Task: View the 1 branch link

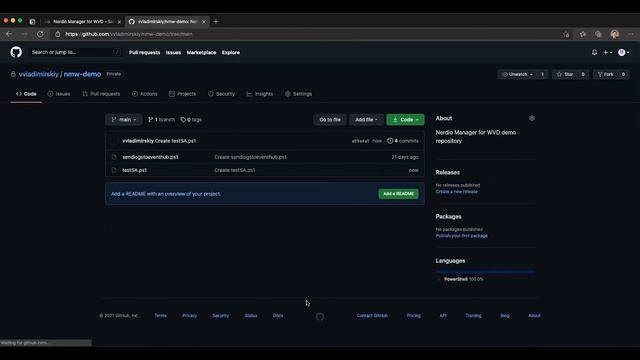Action: click(161, 120)
